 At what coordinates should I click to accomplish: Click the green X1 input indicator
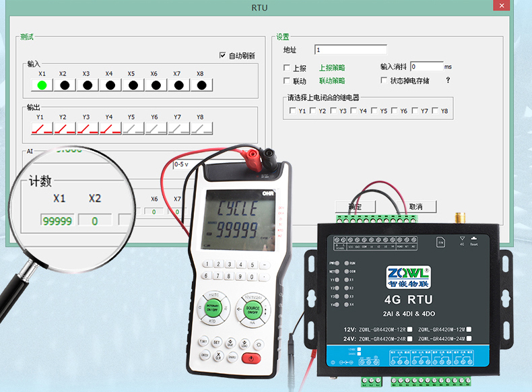[x=42, y=85]
